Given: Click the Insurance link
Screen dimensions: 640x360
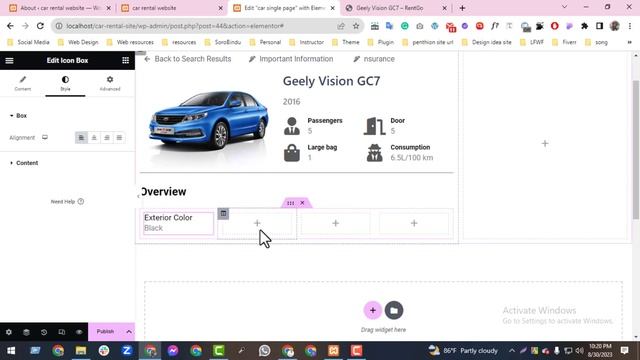Looking at the screenshot, I should pyautogui.click(x=374, y=59).
